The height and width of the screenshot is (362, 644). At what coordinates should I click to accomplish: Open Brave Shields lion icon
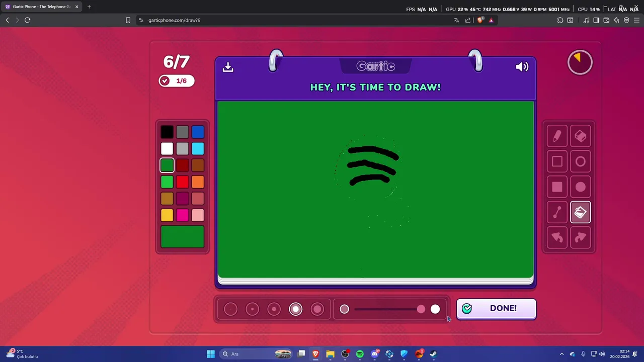[480, 20]
